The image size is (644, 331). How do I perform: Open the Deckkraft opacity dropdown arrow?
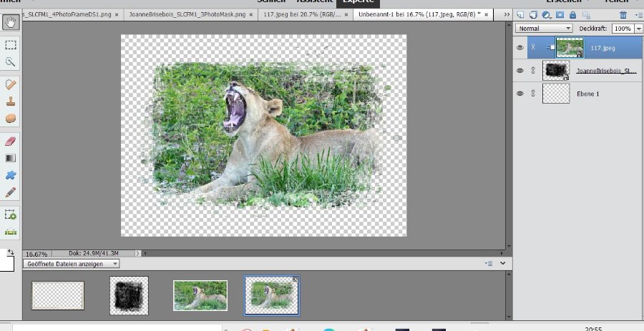pyautogui.click(x=638, y=28)
